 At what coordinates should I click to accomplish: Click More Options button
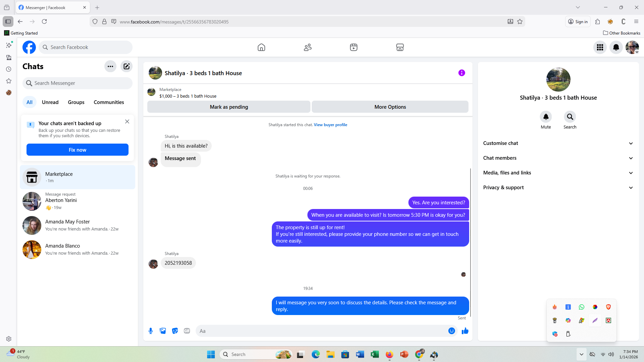pyautogui.click(x=390, y=107)
